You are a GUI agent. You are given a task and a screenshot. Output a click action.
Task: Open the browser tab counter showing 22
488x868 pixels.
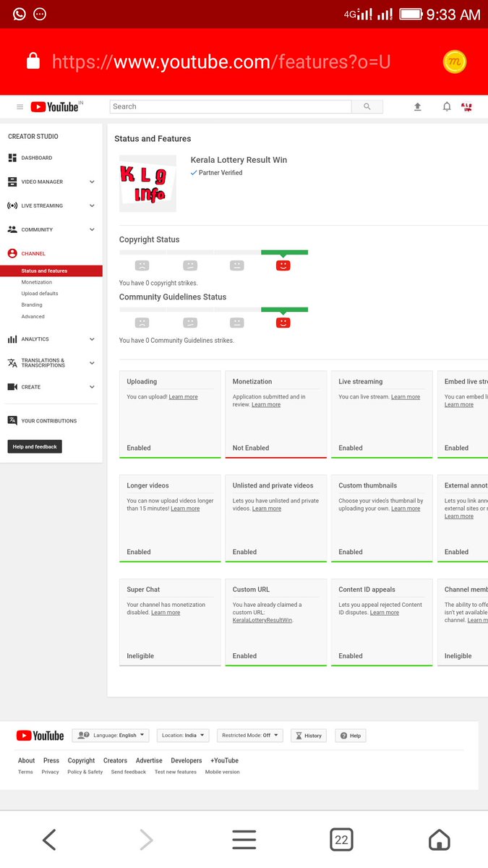(x=341, y=840)
